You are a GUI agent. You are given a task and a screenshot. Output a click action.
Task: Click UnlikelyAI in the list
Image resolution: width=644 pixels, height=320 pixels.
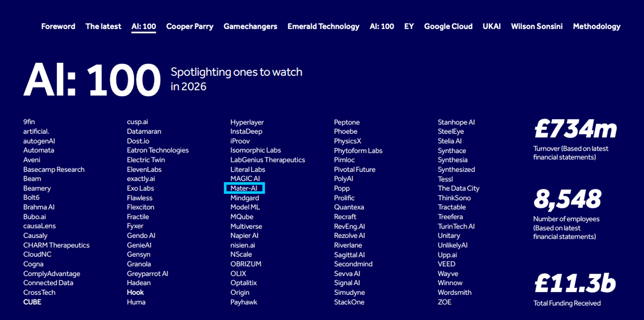pos(453,245)
